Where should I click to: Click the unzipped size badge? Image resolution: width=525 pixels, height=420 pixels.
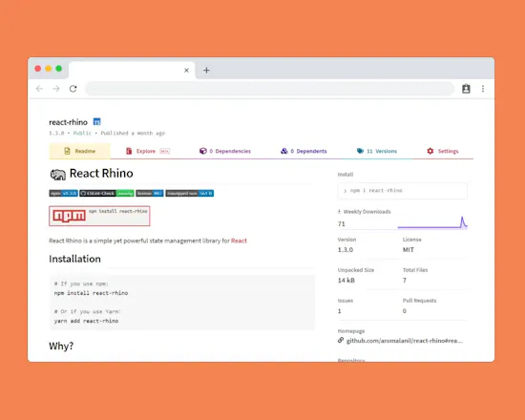190,193
